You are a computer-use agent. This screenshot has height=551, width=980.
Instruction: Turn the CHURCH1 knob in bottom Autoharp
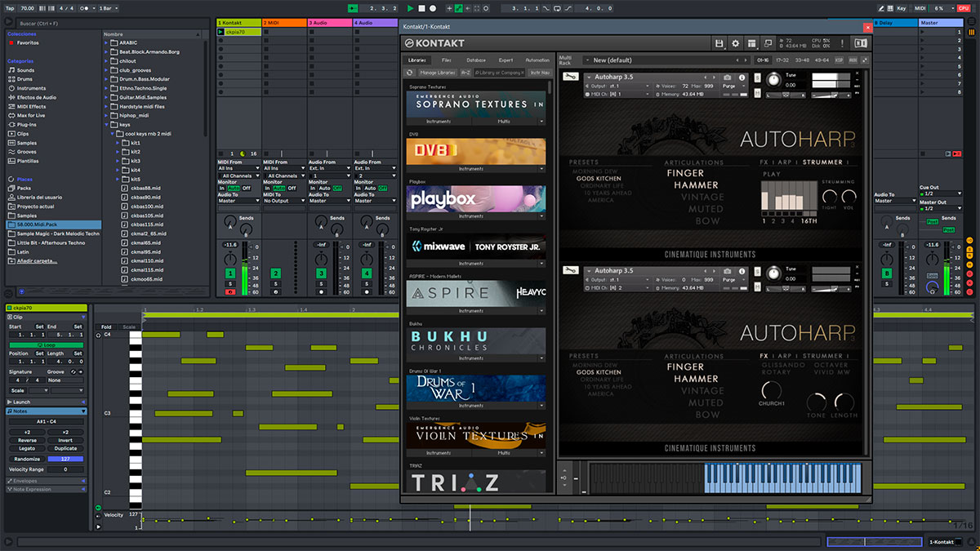pyautogui.click(x=772, y=389)
